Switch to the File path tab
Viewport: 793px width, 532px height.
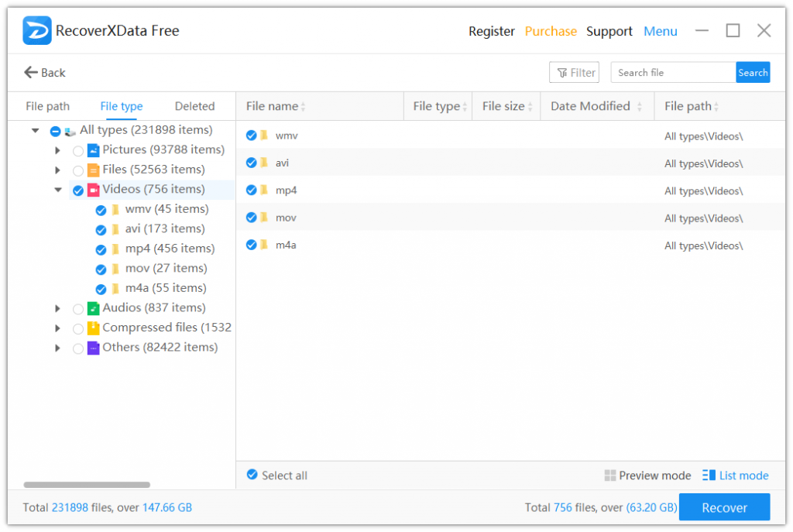(47, 106)
